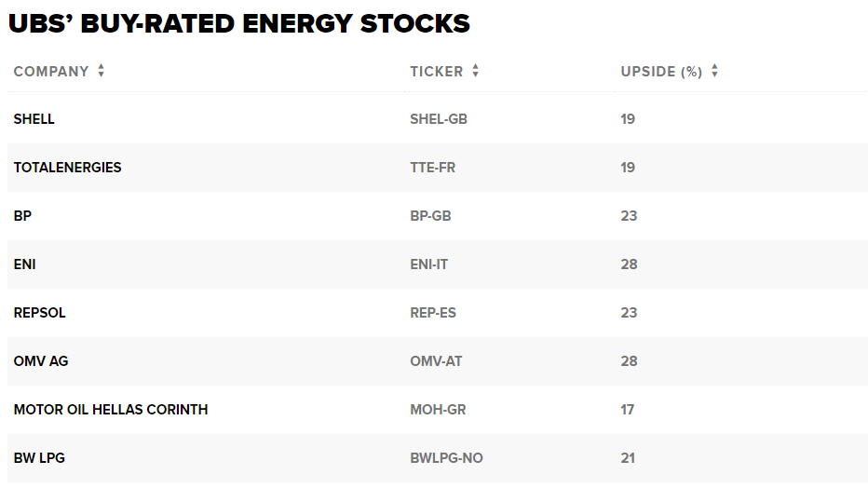Open the REP-ES ticker link
868x488 pixels.
[x=433, y=313]
